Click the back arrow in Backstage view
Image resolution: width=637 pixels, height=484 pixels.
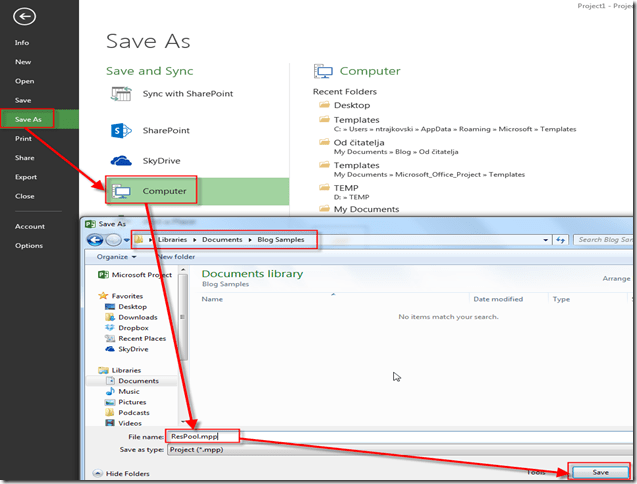point(25,17)
